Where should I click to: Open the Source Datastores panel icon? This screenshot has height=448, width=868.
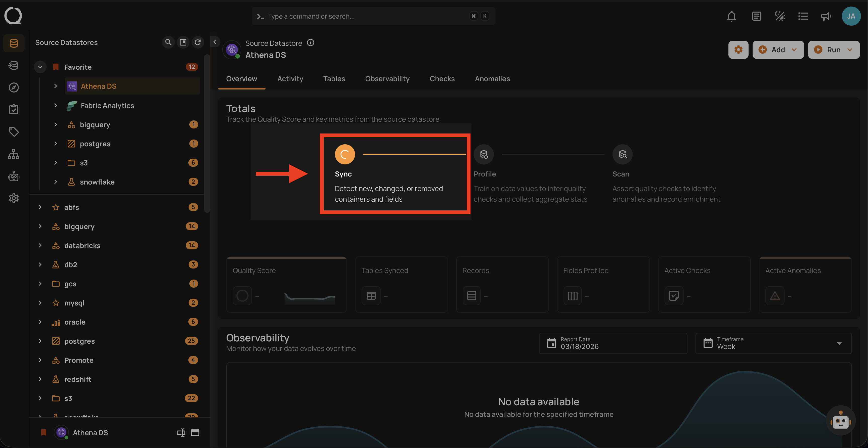14,43
